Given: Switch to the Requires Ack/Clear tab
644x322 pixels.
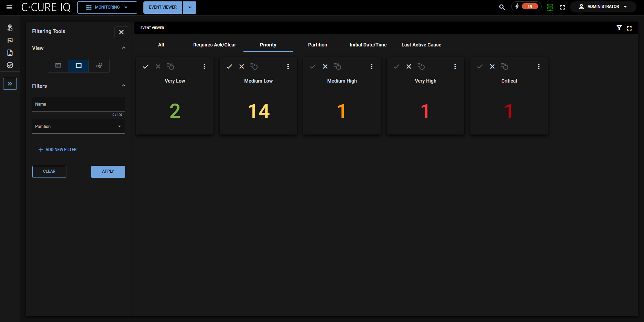Looking at the screenshot, I should pyautogui.click(x=214, y=45).
